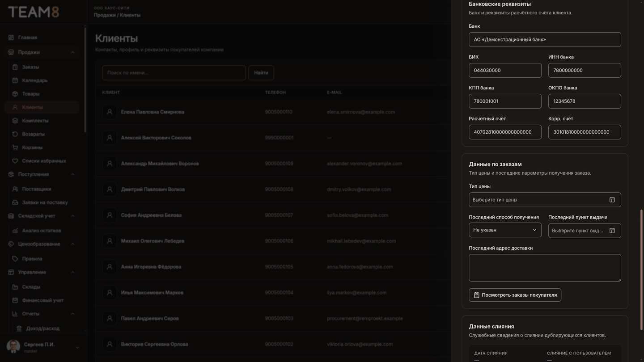Collapse the Складской учет section chevron
This screenshot has height=362, width=644.
coord(73,216)
